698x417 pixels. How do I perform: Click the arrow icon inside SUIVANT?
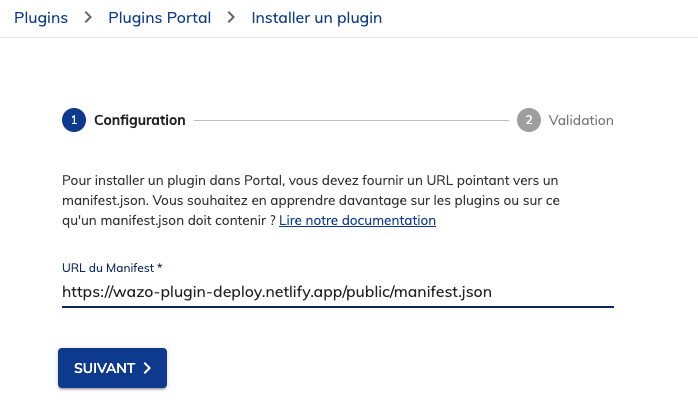[x=147, y=368]
